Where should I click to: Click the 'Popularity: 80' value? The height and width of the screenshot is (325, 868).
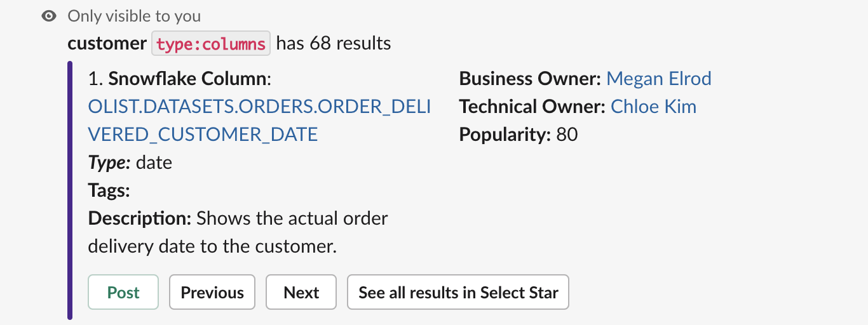(519, 135)
